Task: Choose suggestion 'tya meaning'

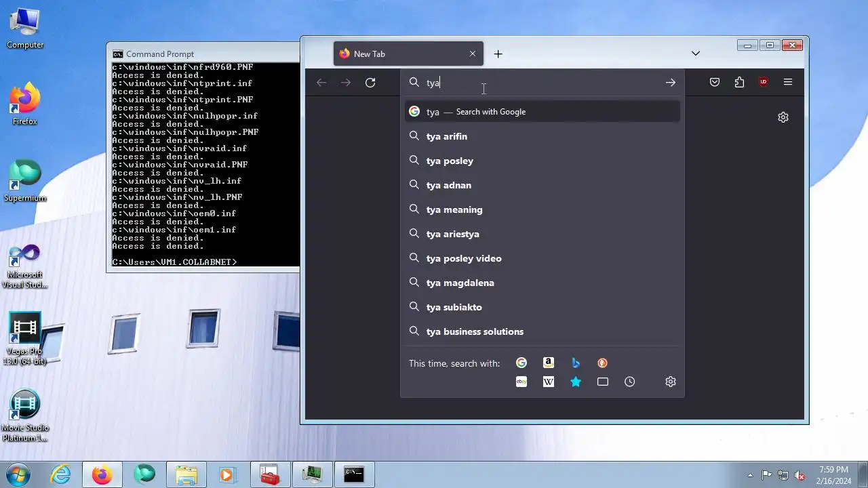Action: coord(542,209)
